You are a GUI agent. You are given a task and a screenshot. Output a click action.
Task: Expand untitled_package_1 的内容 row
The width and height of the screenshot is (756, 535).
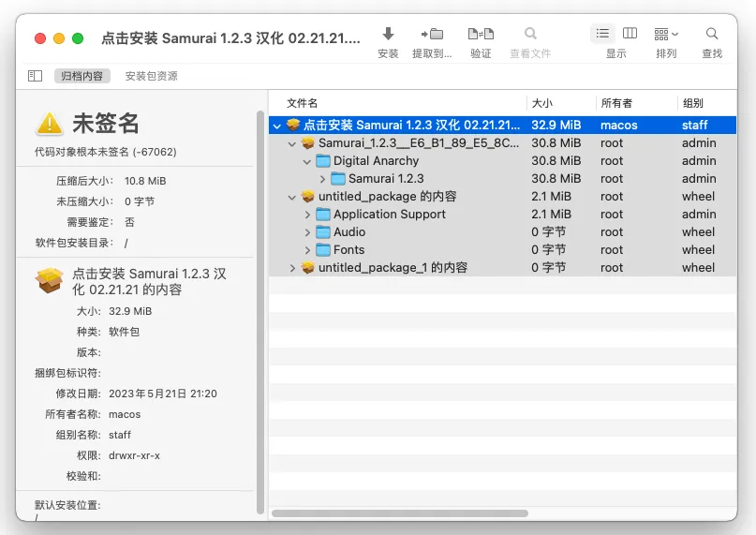(292, 268)
